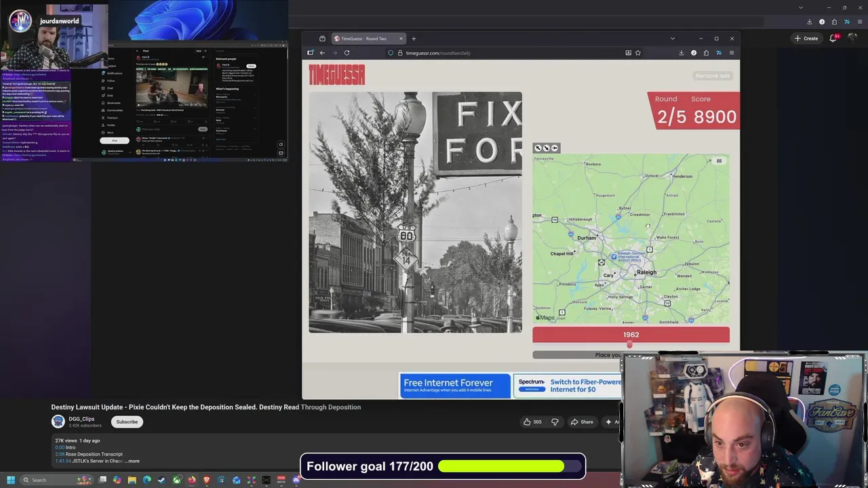Click the video title text
The width and height of the screenshot is (868, 488).
tap(206, 407)
